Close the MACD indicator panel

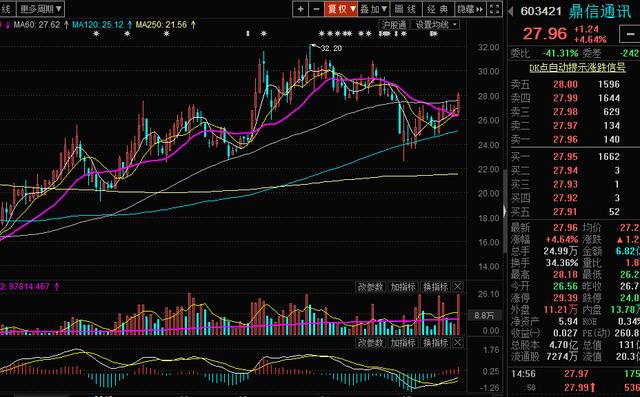458,343
